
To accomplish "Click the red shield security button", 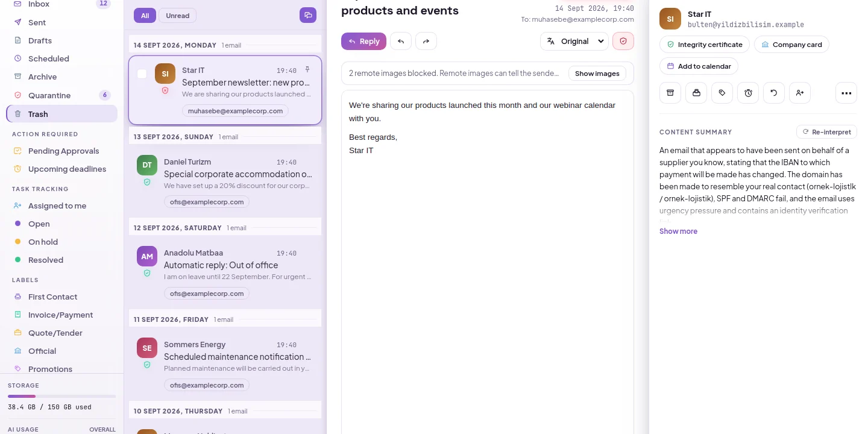I will [623, 41].
